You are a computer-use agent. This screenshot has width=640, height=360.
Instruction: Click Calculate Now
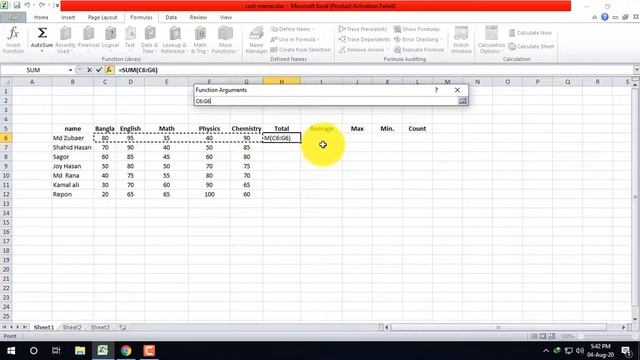point(530,33)
